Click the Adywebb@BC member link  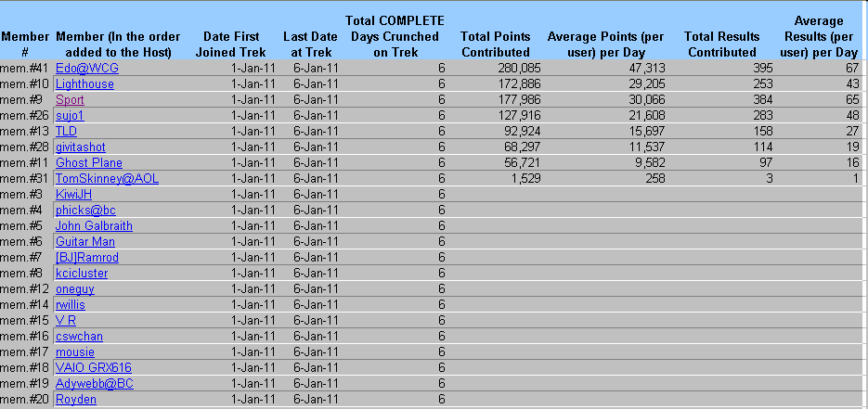[94, 384]
